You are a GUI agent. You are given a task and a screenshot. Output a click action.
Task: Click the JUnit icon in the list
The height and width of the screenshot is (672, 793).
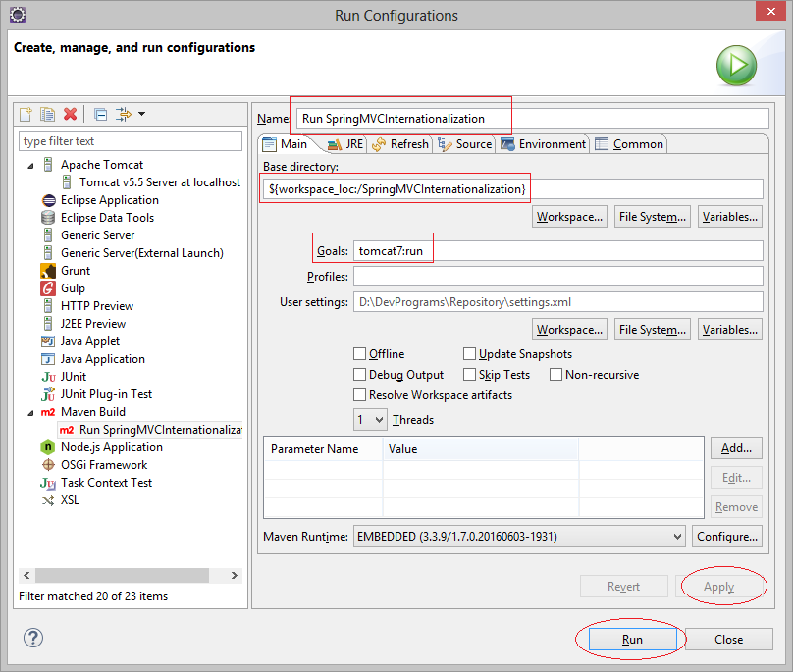click(x=48, y=377)
